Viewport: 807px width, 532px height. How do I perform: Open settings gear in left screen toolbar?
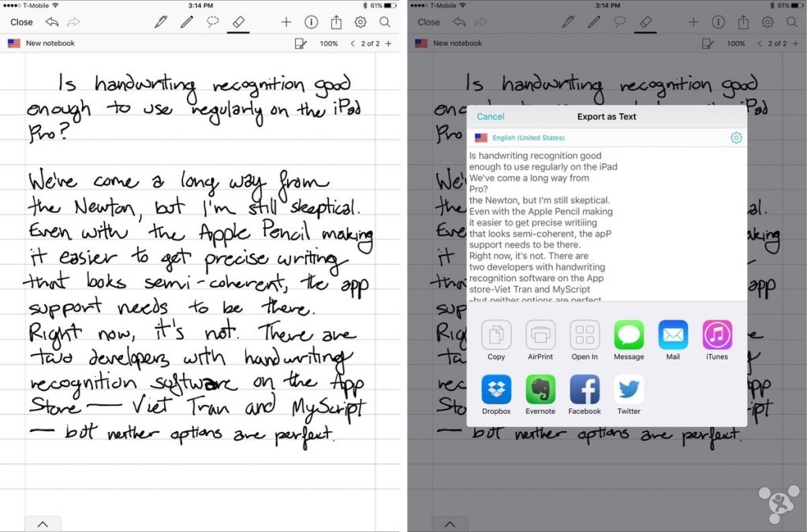361,22
